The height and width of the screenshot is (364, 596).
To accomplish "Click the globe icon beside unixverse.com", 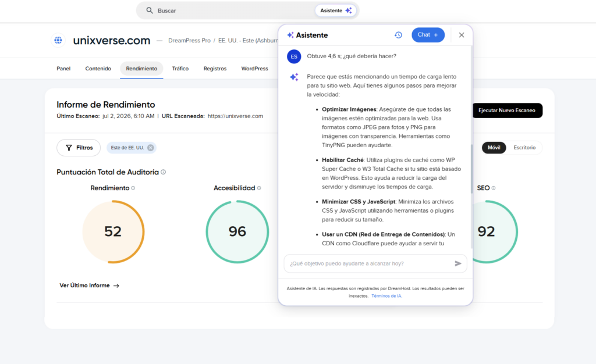I will click(58, 40).
